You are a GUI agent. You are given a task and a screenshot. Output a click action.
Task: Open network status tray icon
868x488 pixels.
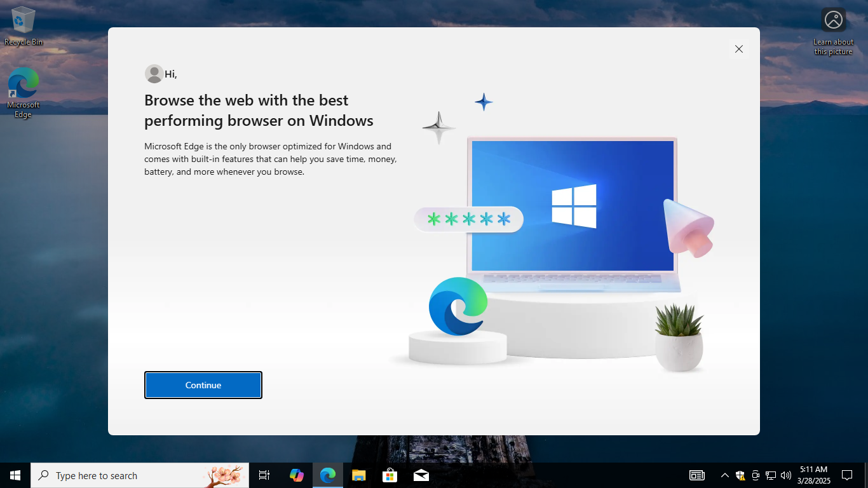click(x=771, y=475)
